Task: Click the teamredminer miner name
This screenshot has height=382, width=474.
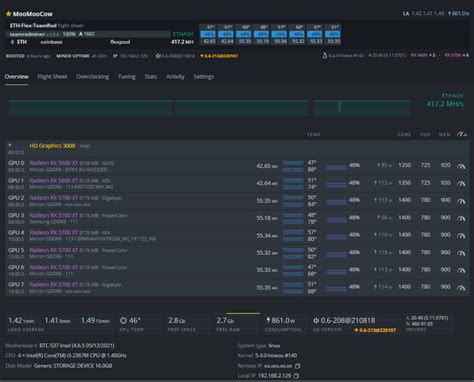Action: [27, 34]
